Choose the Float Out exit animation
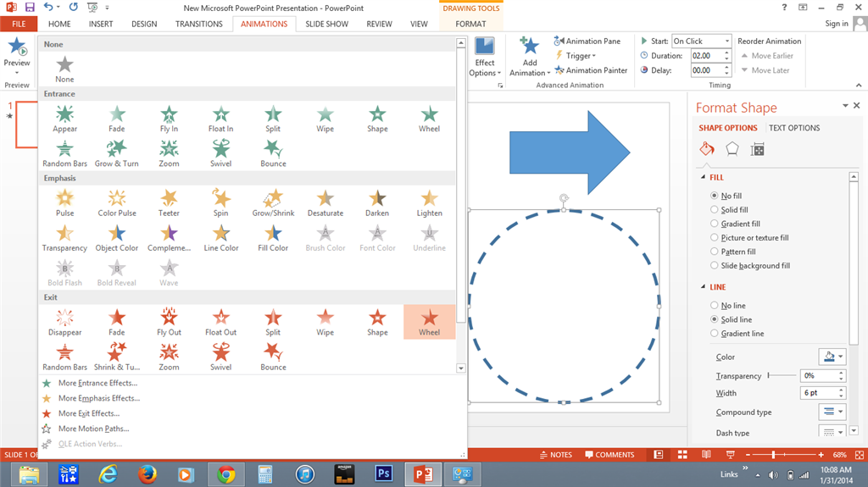This screenshot has width=868, height=487. pos(221,323)
